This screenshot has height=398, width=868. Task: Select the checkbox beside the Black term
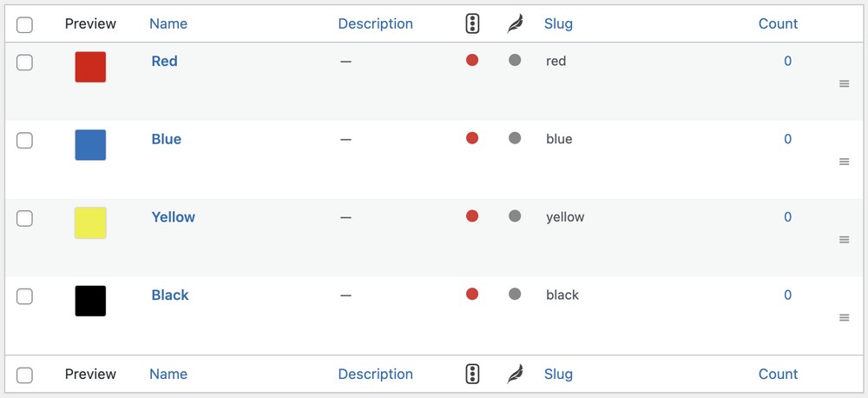(24, 296)
